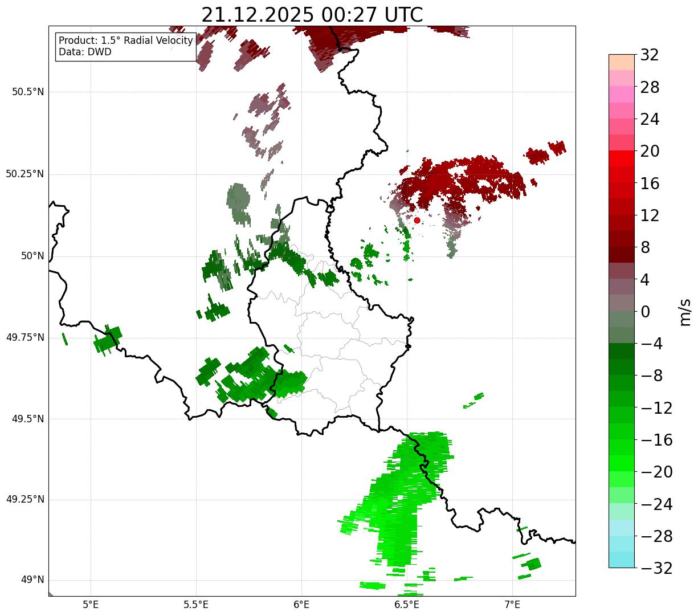Image resolution: width=698 pixels, height=616 pixels.
Task: Click the 6.5°E longitude label
Action: 407,604
